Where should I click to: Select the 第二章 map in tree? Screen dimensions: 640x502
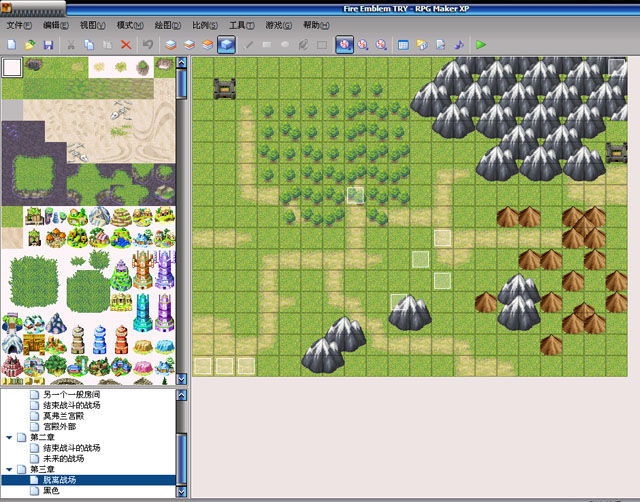click(42, 438)
